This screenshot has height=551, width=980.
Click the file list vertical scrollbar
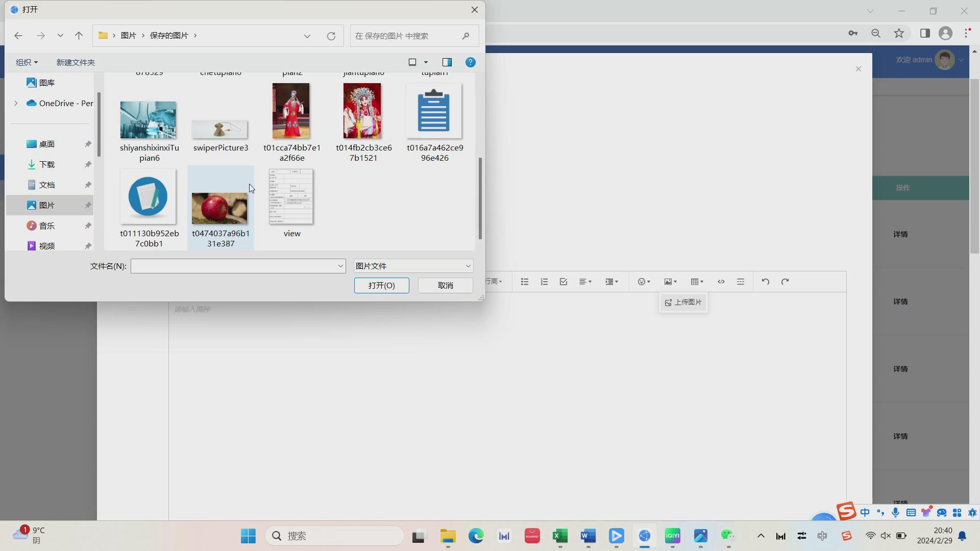pyautogui.click(x=480, y=199)
